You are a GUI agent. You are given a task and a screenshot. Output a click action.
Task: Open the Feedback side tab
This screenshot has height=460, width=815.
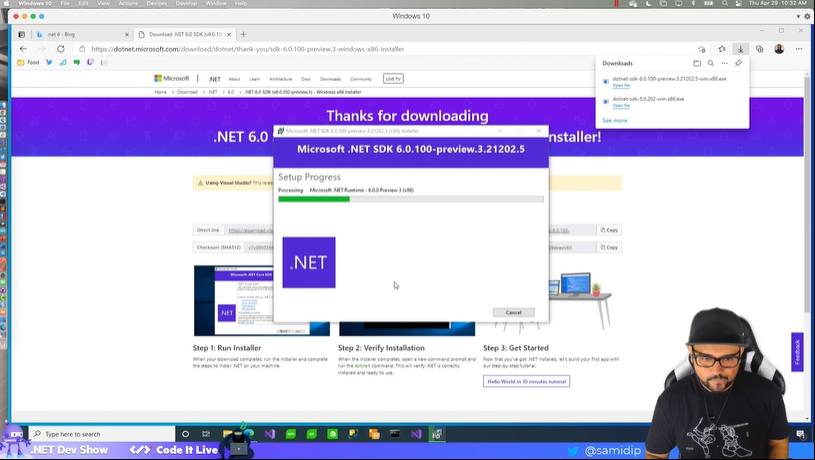(797, 352)
